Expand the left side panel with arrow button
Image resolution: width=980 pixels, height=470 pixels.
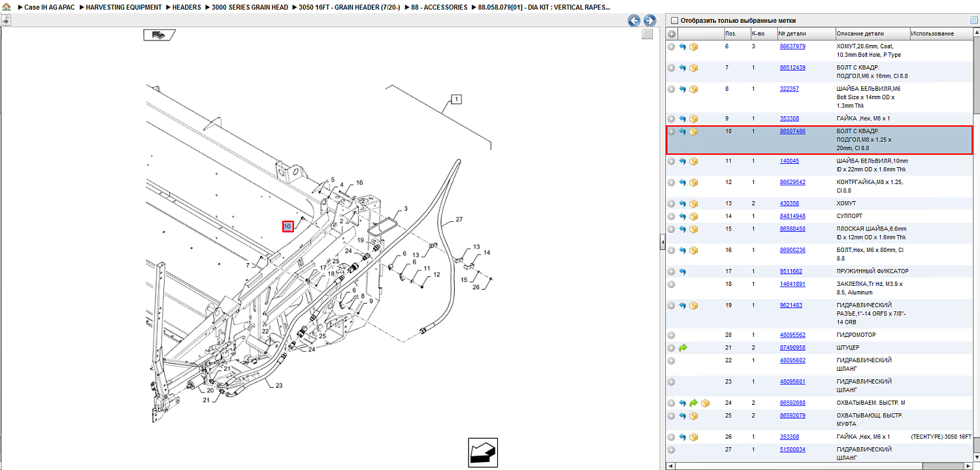pyautogui.click(x=5, y=21)
